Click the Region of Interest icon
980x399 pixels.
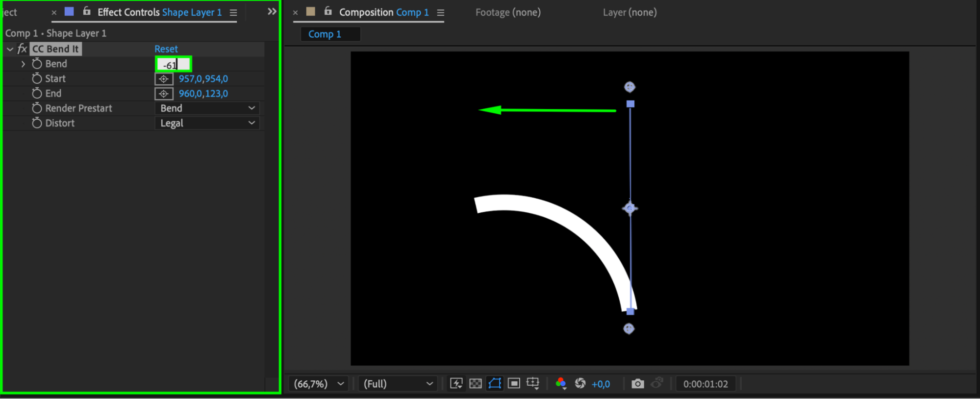click(514, 384)
